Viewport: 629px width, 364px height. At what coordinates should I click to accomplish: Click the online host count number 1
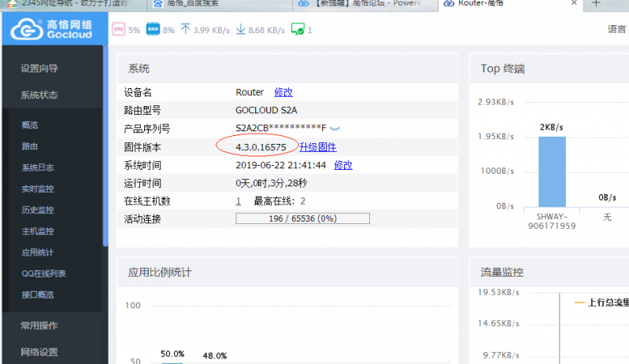(239, 201)
